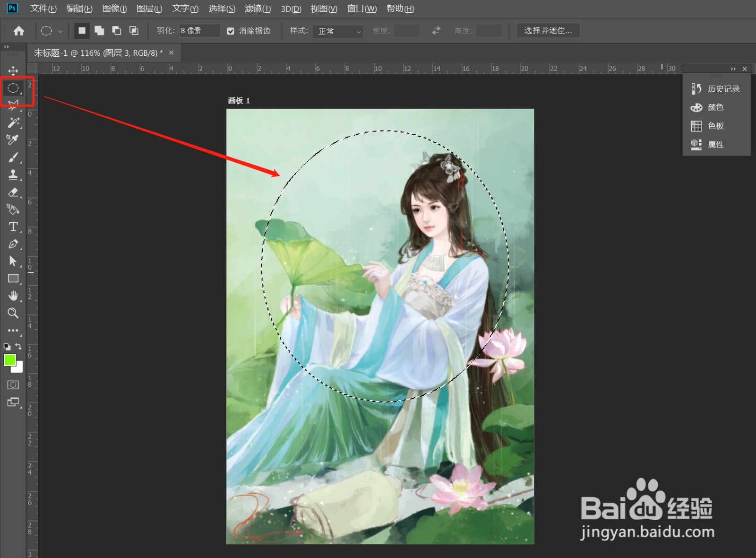The height and width of the screenshot is (558, 756).
Task: Expand the collapsed toolbar double arrows
Action: pos(7,47)
